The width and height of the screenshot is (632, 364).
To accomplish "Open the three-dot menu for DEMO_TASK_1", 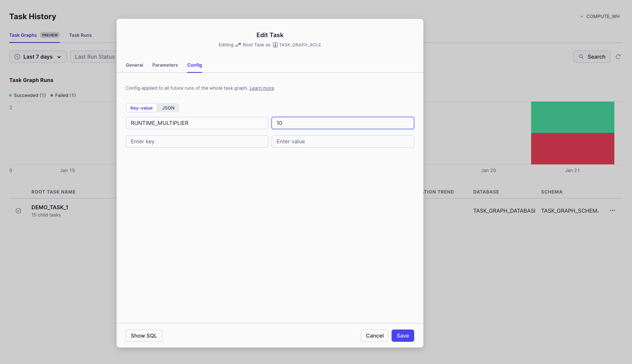I will pyautogui.click(x=612, y=210).
